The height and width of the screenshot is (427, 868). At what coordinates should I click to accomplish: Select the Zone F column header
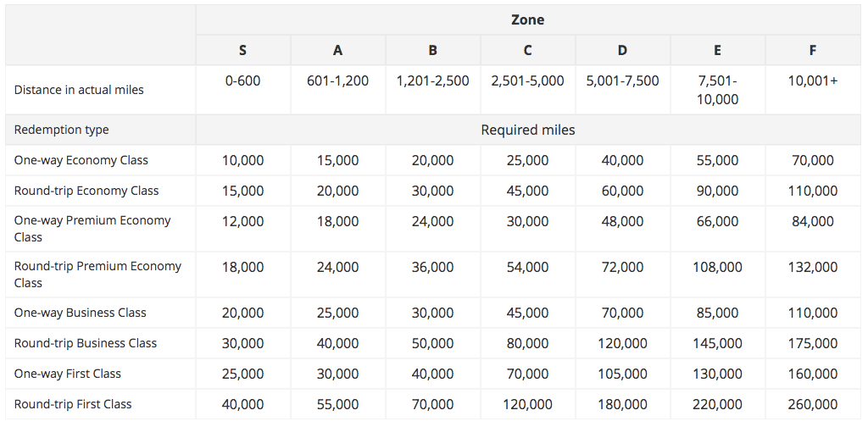(812, 50)
